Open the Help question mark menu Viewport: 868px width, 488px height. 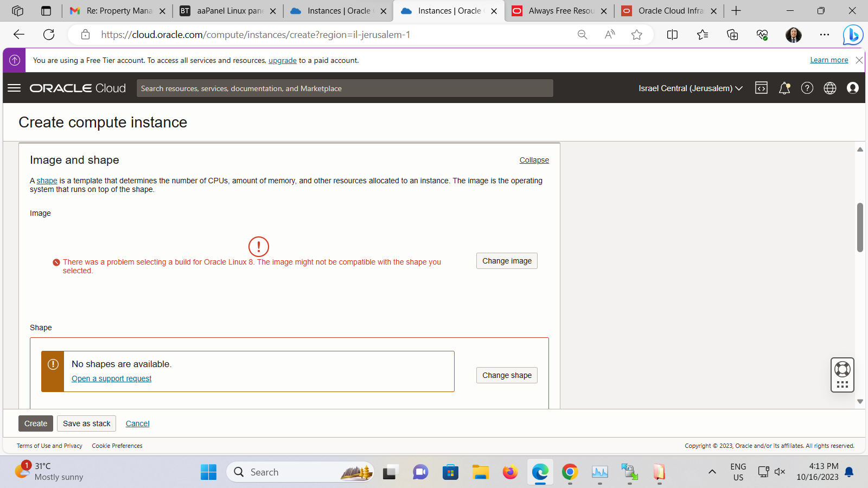point(807,88)
